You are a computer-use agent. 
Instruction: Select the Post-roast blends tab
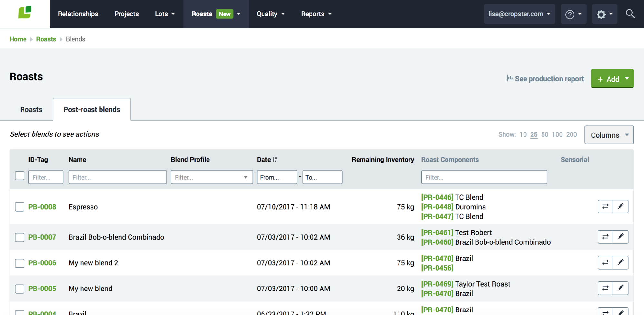(92, 110)
